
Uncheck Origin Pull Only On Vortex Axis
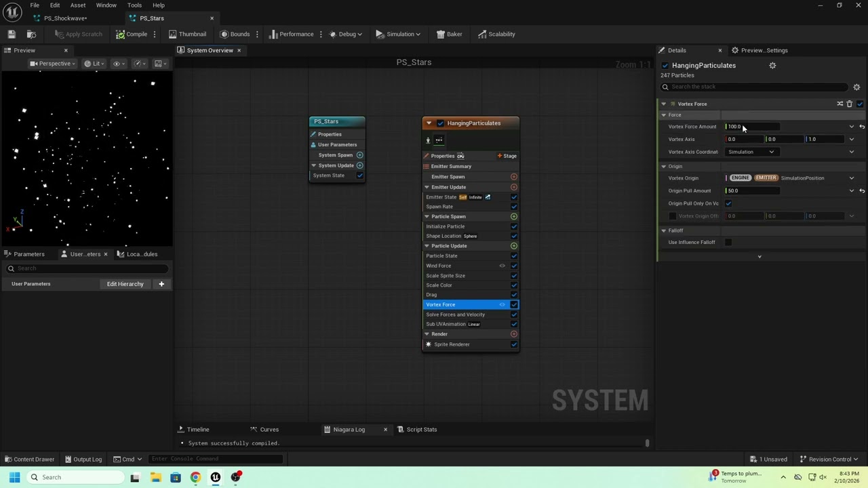point(728,203)
